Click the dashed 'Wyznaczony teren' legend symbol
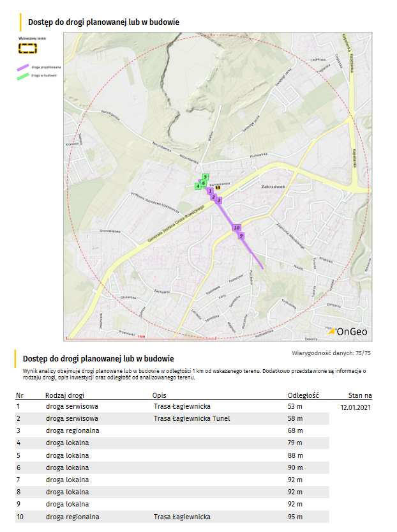Screen dimensions: 397x532 click(27, 47)
